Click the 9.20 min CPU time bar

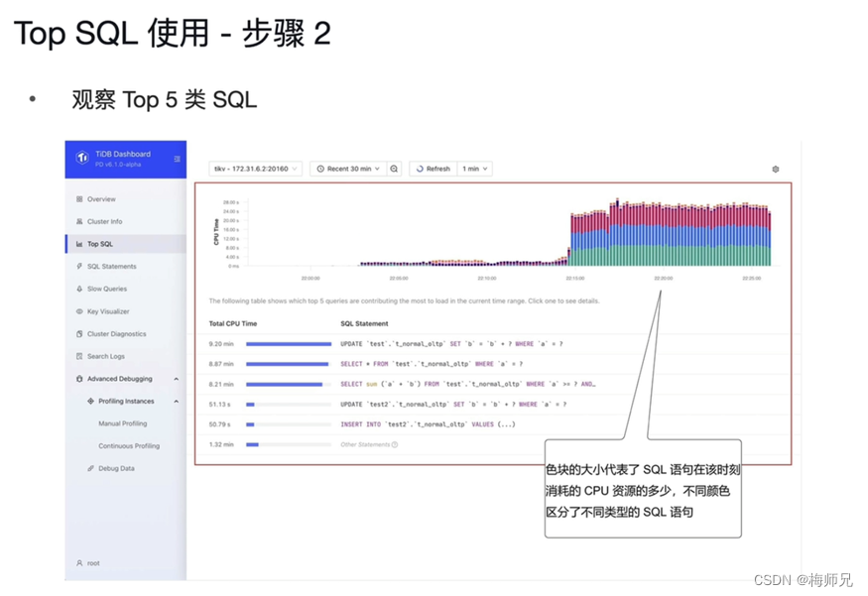[289, 344]
